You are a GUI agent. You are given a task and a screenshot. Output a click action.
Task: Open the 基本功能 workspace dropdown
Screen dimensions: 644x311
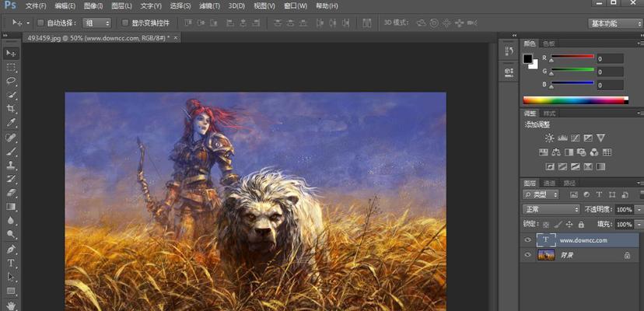(614, 23)
